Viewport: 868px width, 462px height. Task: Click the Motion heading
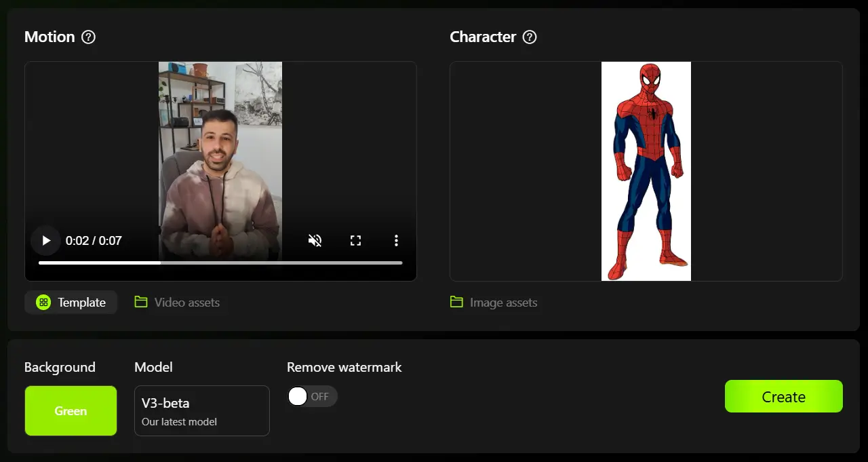(x=50, y=37)
